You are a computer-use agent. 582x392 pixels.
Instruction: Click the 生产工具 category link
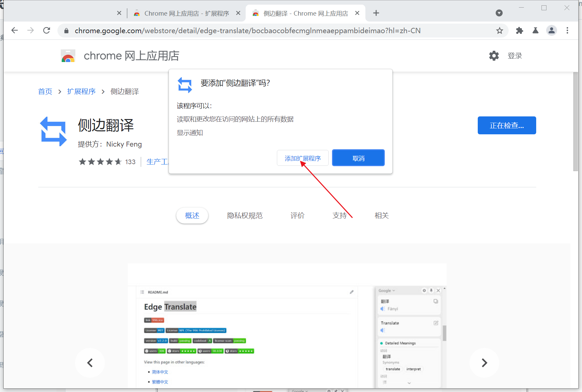coord(158,162)
